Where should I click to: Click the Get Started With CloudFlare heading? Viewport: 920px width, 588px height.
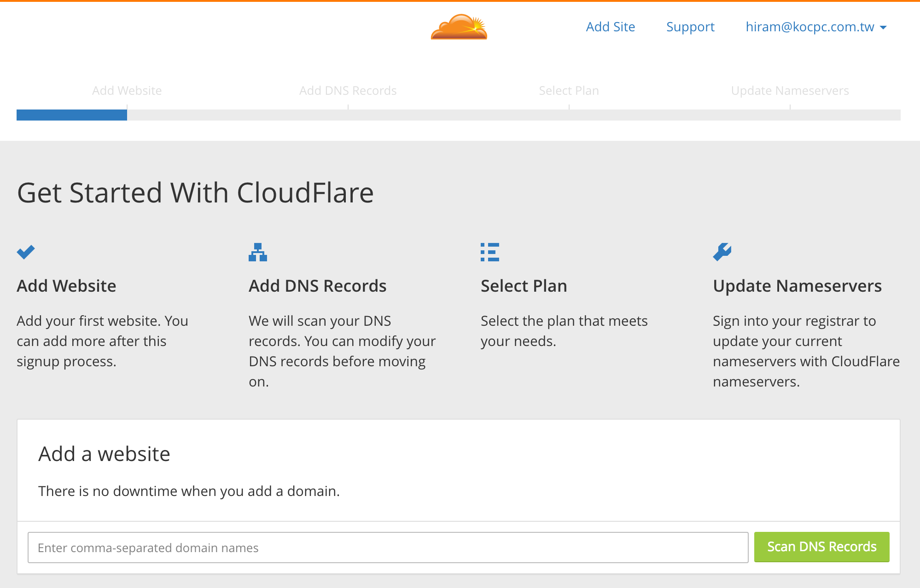[x=195, y=192]
